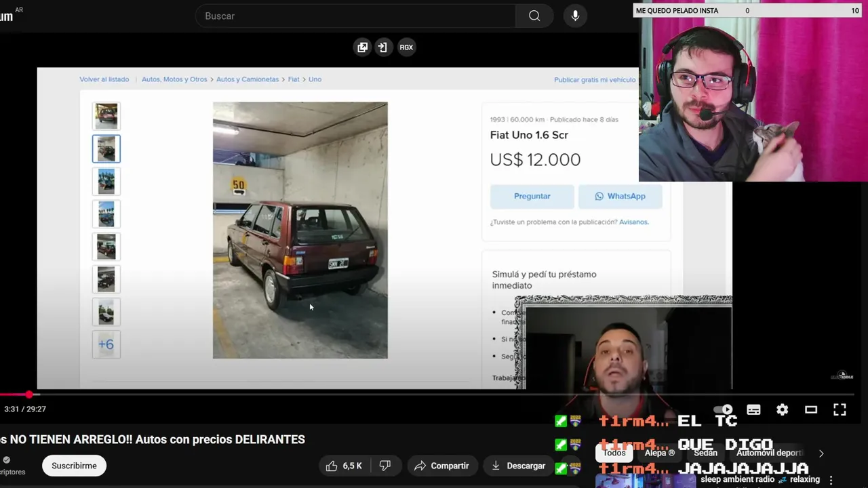Select the Automóvil deportivo filter chip

click(x=769, y=453)
